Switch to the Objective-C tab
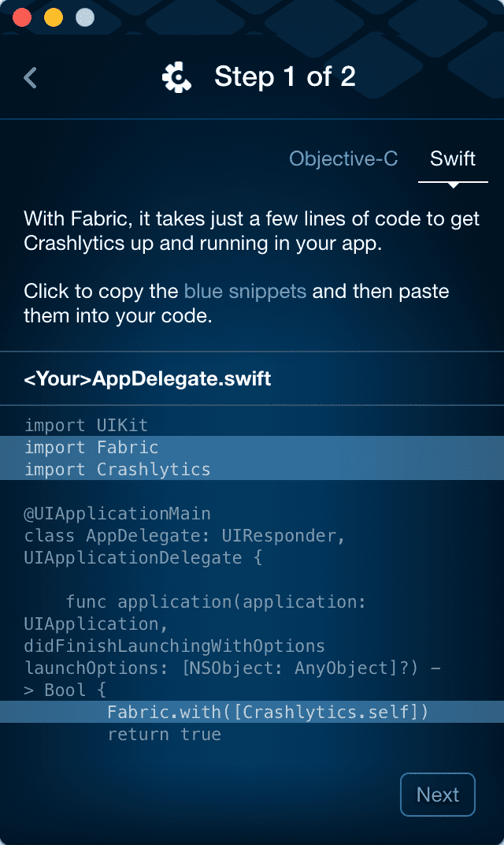This screenshot has height=845, width=504. click(x=343, y=158)
